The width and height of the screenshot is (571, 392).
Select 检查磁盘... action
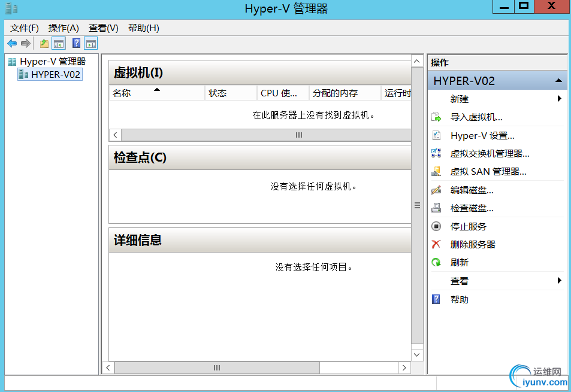[472, 208]
